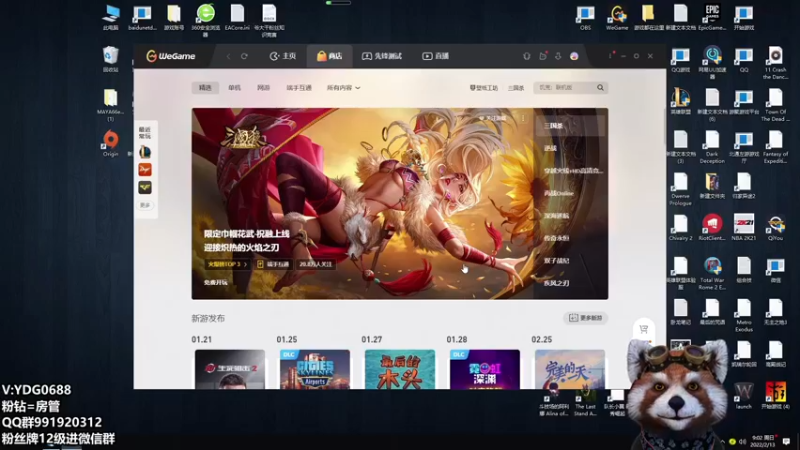Select the 单机 single-player filter
Screen dimensions: 800x450
tap(234, 88)
